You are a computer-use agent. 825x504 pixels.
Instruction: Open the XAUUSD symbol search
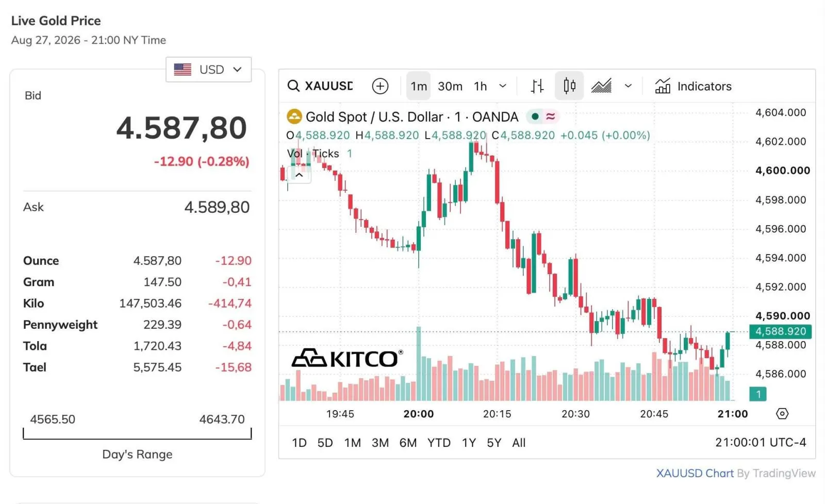[x=320, y=86]
